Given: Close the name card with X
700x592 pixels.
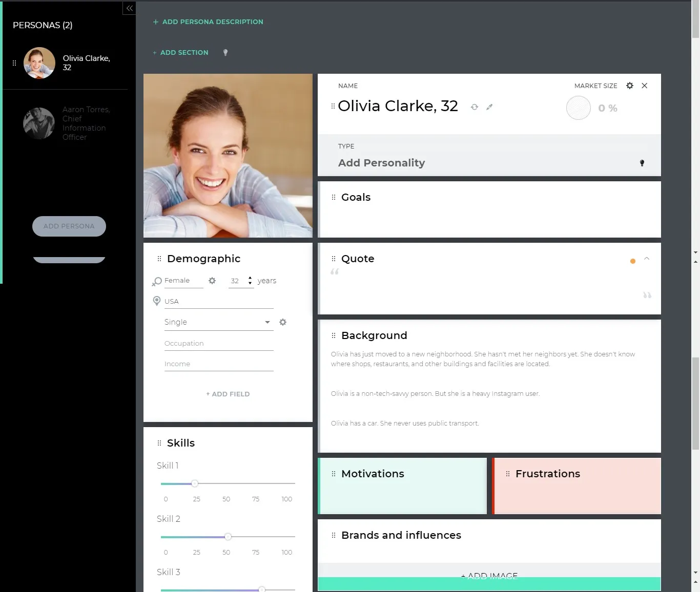Looking at the screenshot, I should point(645,86).
